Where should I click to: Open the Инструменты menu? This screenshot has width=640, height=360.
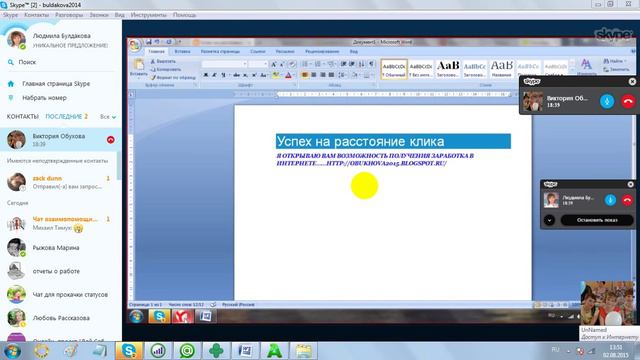149,15
